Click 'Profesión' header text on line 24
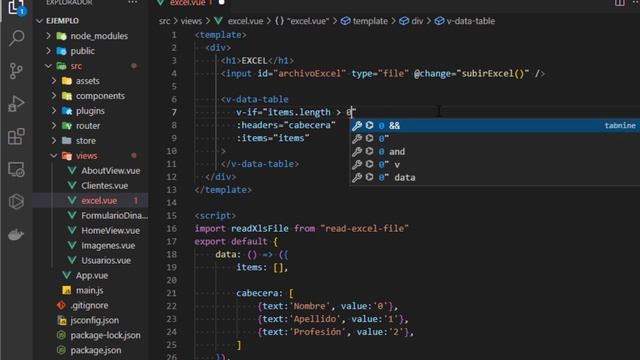The image size is (640, 360). [317, 332]
